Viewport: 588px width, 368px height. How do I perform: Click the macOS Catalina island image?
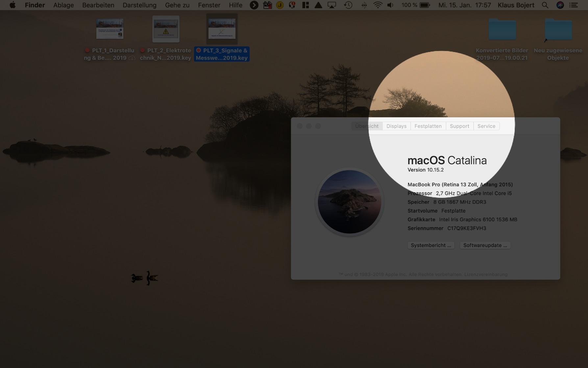350,202
